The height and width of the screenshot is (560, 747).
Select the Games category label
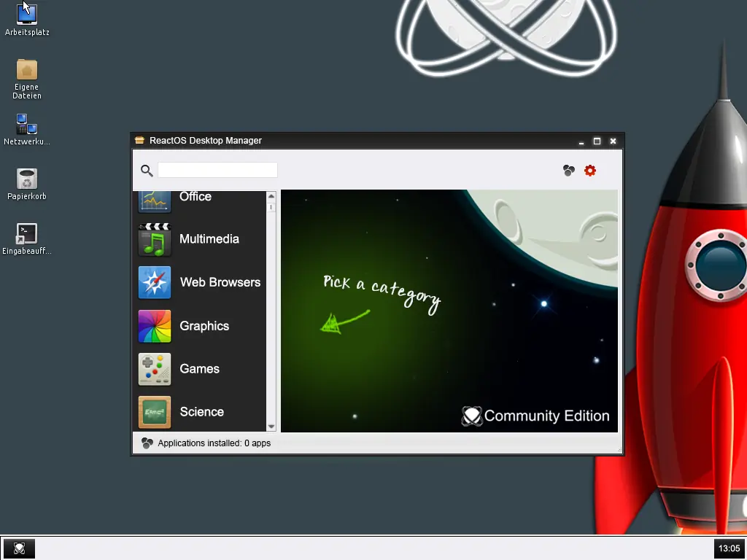point(200,369)
